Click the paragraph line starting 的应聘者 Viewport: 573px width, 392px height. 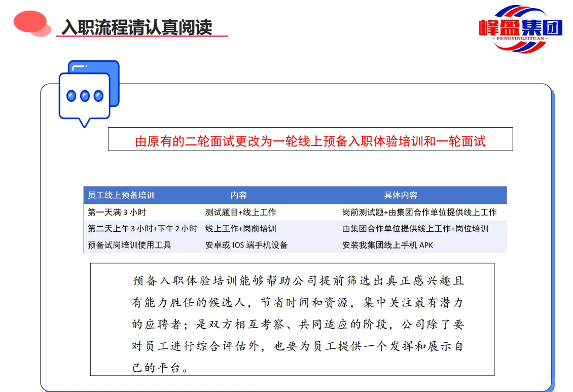coord(298,324)
